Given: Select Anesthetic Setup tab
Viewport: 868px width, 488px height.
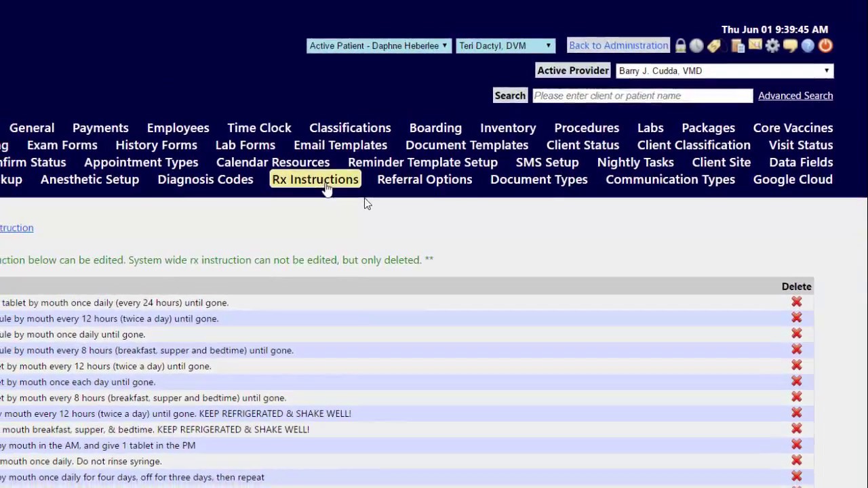Looking at the screenshot, I should [x=90, y=180].
